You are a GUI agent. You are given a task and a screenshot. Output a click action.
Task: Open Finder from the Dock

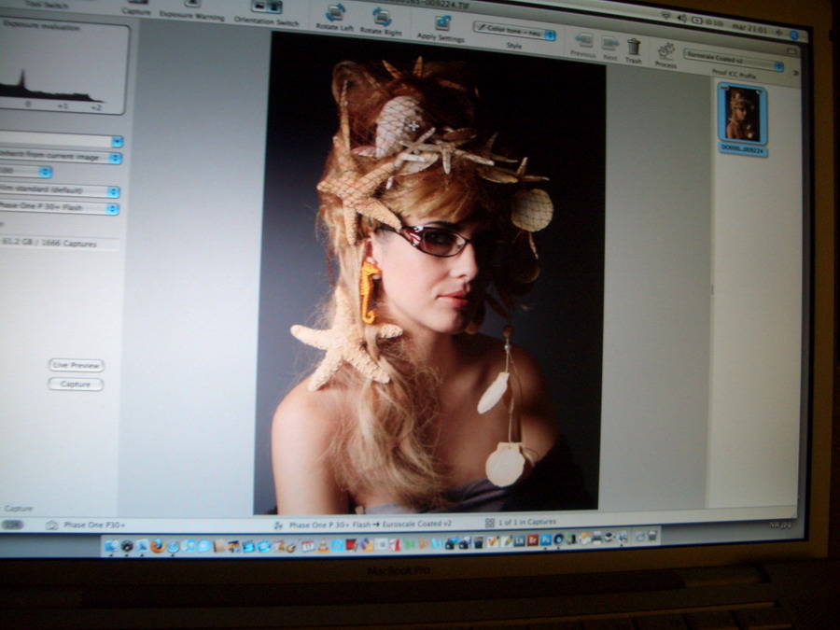tap(111, 545)
